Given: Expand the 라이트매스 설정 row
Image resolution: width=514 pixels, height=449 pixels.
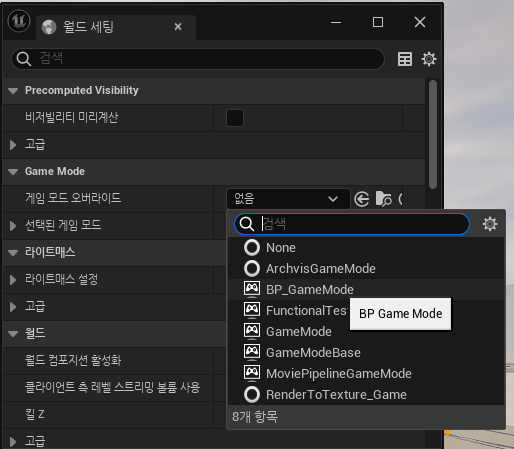Looking at the screenshot, I should [x=13, y=280].
